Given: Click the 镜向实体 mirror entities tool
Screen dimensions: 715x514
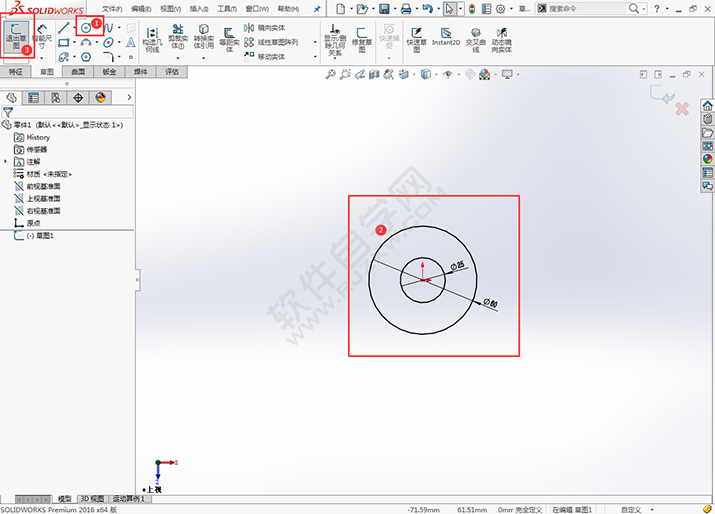Looking at the screenshot, I should point(265,28).
